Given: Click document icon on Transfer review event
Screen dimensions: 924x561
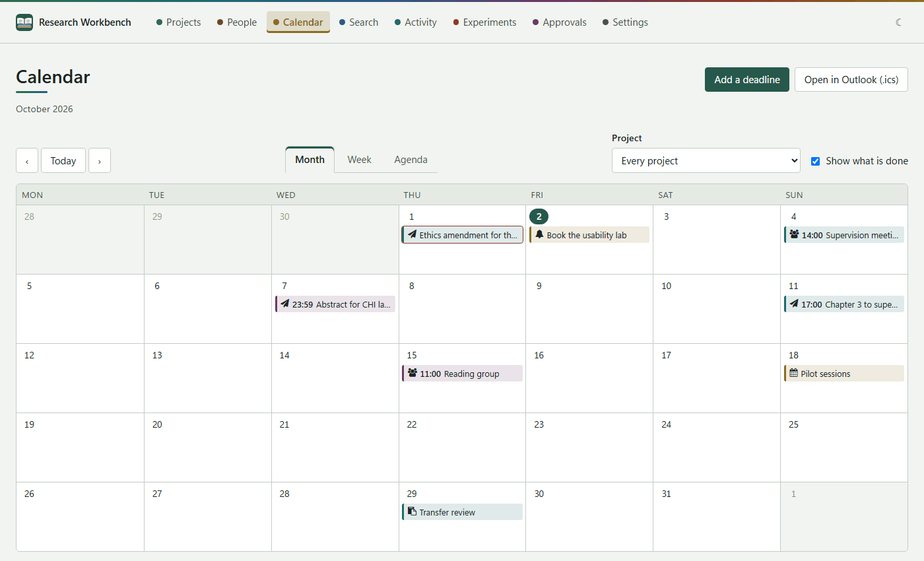Looking at the screenshot, I should 412,511.
